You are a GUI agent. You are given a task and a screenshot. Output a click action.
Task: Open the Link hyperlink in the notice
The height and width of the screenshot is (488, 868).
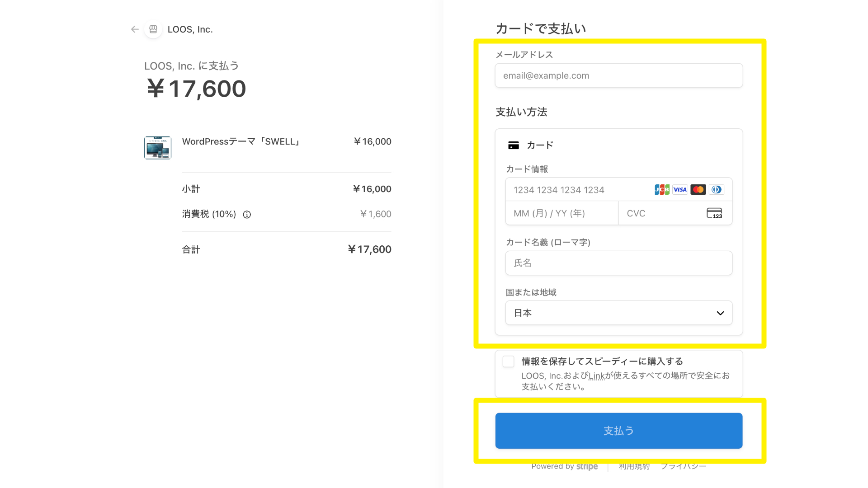596,376
